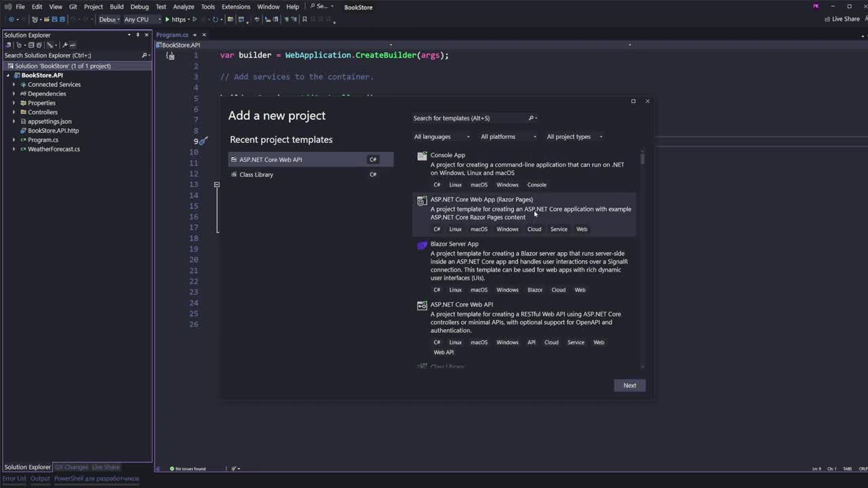Open the All project types dropdown

(x=574, y=137)
